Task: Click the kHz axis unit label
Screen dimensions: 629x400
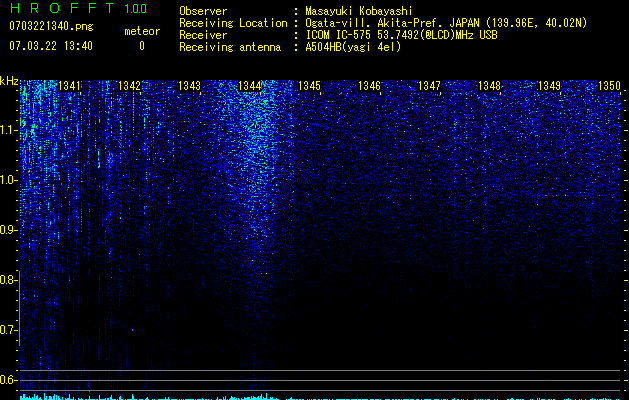Action: pos(9,81)
